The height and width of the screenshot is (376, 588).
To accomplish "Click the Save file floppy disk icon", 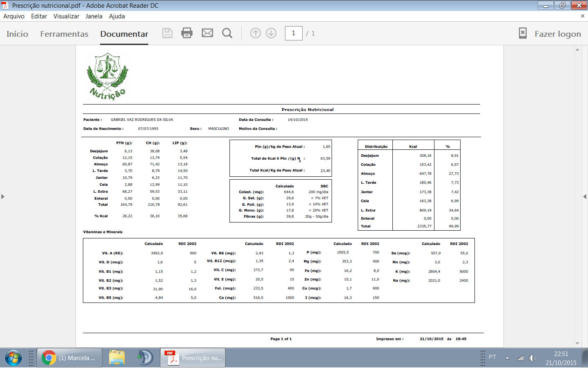I will point(167,33).
